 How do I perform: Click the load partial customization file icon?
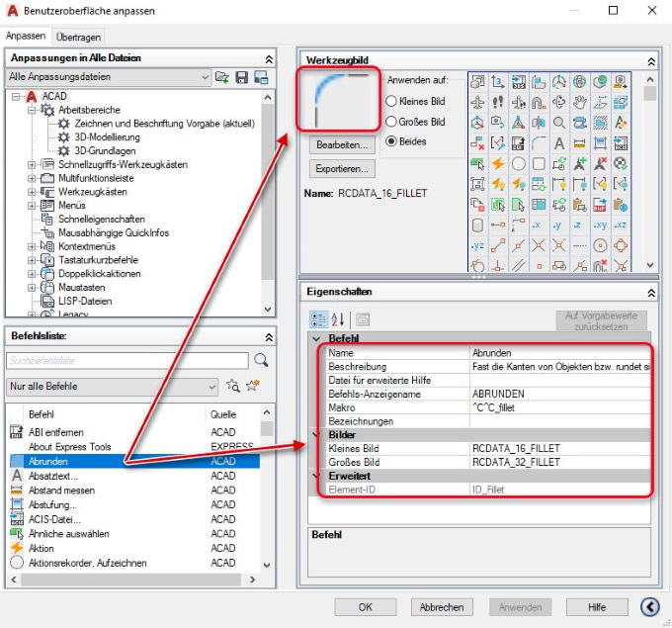point(223,77)
